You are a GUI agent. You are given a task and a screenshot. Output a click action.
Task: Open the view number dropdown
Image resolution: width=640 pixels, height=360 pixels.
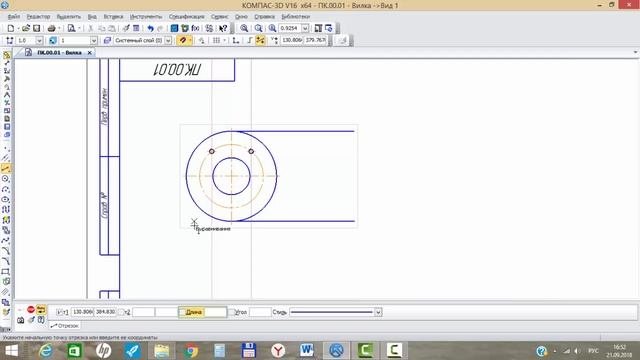[94, 40]
